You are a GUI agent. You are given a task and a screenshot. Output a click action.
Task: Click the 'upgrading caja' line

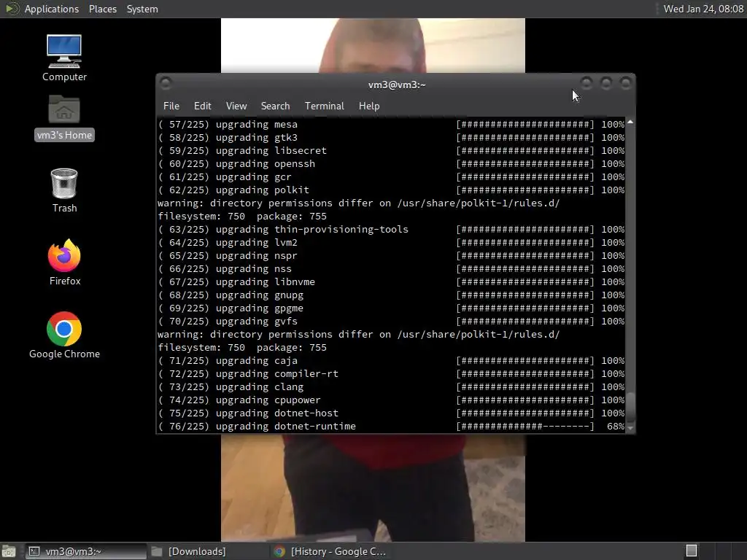tap(391, 361)
